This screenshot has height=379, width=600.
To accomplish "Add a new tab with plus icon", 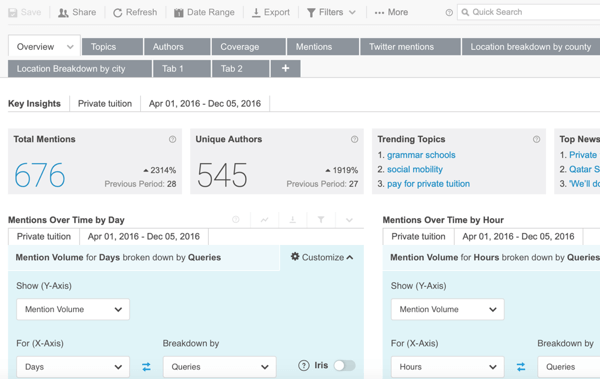I will 285,69.
